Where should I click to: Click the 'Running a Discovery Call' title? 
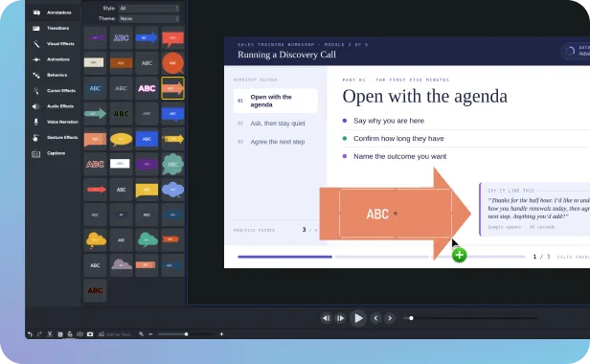click(x=286, y=55)
